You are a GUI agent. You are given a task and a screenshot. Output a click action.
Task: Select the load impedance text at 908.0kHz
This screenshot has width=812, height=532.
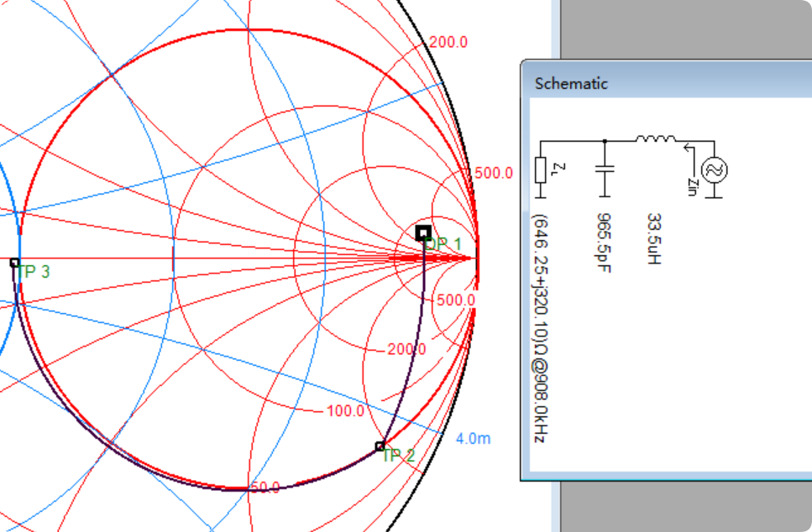click(x=540, y=327)
